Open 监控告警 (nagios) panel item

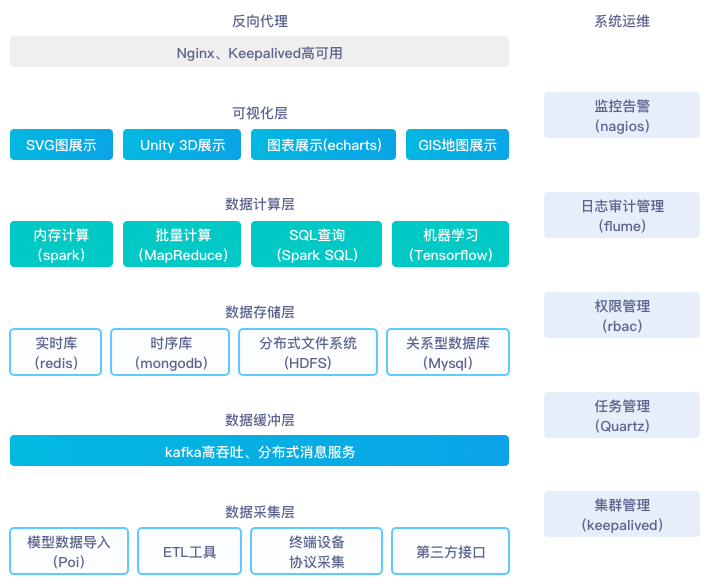pos(621,115)
